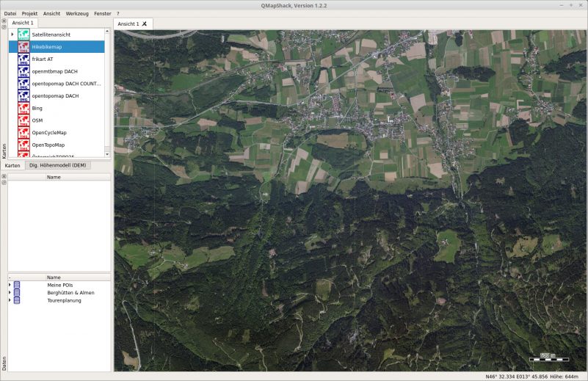Click the Name column header in data panel
Screen dimensions: 588x381
tap(54, 277)
